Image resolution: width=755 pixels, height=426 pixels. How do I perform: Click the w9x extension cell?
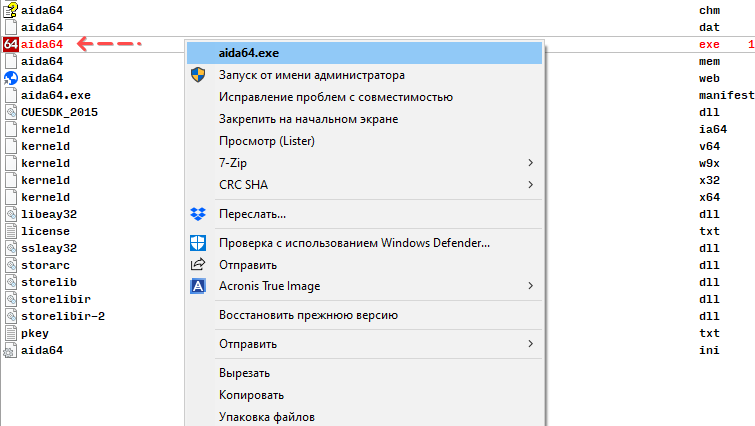709,163
